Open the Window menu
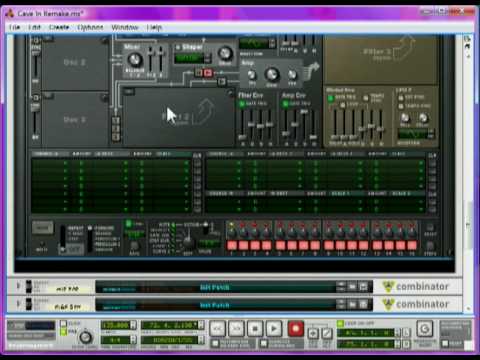Image resolution: width=480 pixels, height=360 pixels. point(125,27)
